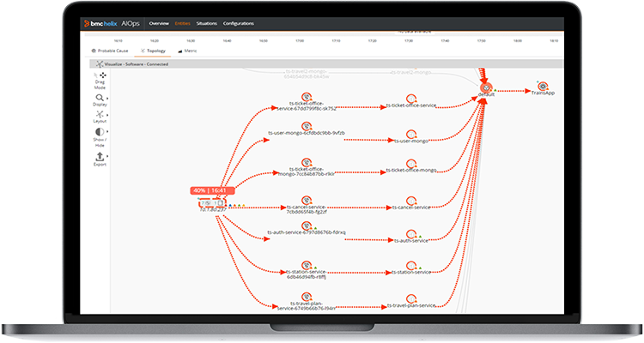The height and width of the screenshot is (343, 644).
Task: Open the Show / Hide tool
Action: point(100,132)
